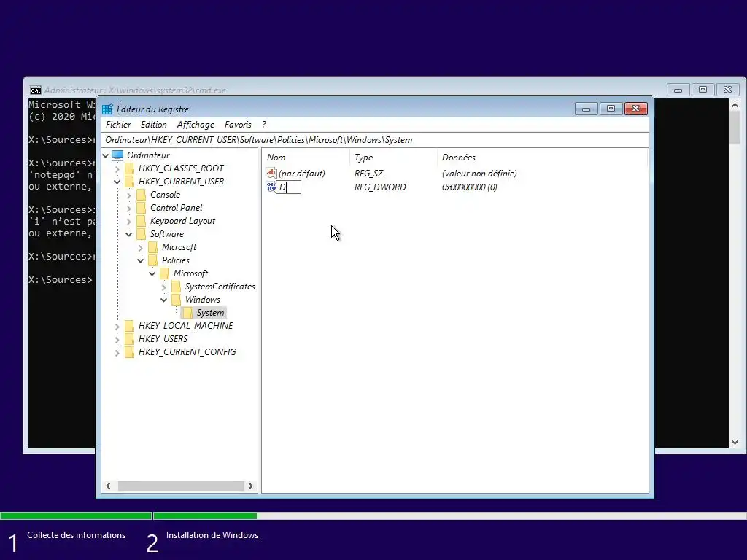The image size is (747, 560).
Task: Collapse the Software key
Action: (128, 234)
